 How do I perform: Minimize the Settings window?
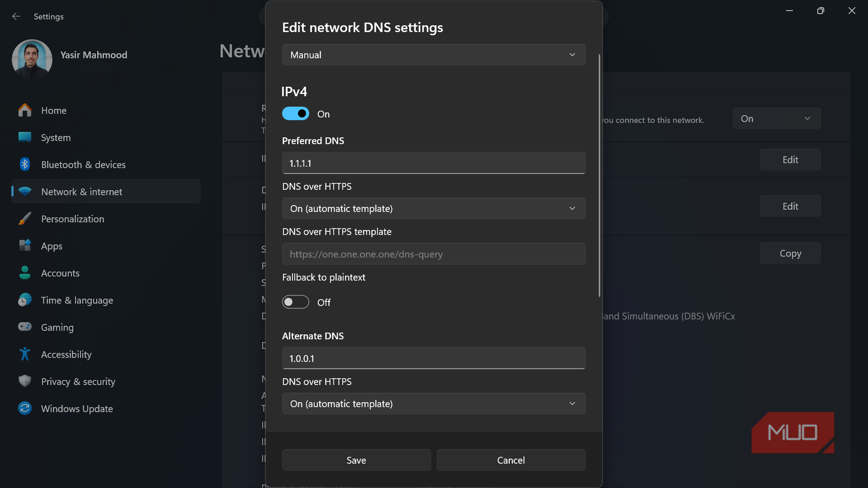(x=789, y=11)
